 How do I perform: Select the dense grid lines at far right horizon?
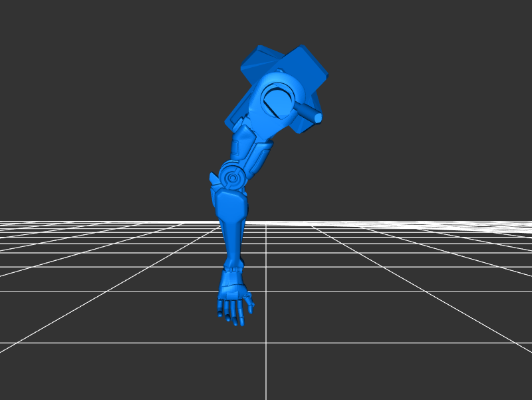point(492,226)
